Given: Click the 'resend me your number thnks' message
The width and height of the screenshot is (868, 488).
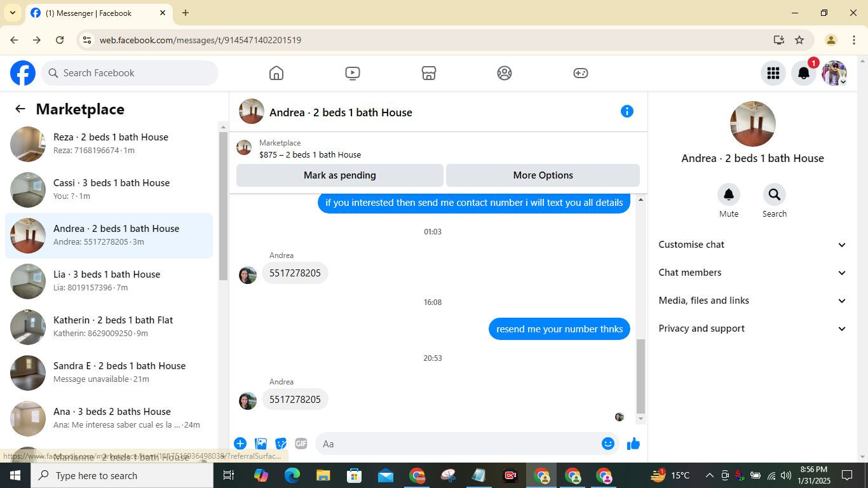Looking at the screenshot, I should [559, 329].
